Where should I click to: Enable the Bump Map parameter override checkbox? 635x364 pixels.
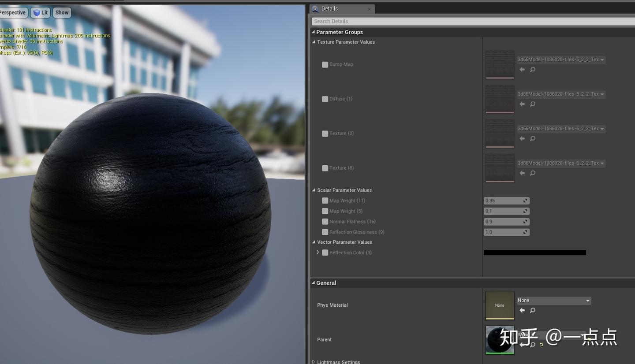(x=325, y=64)
